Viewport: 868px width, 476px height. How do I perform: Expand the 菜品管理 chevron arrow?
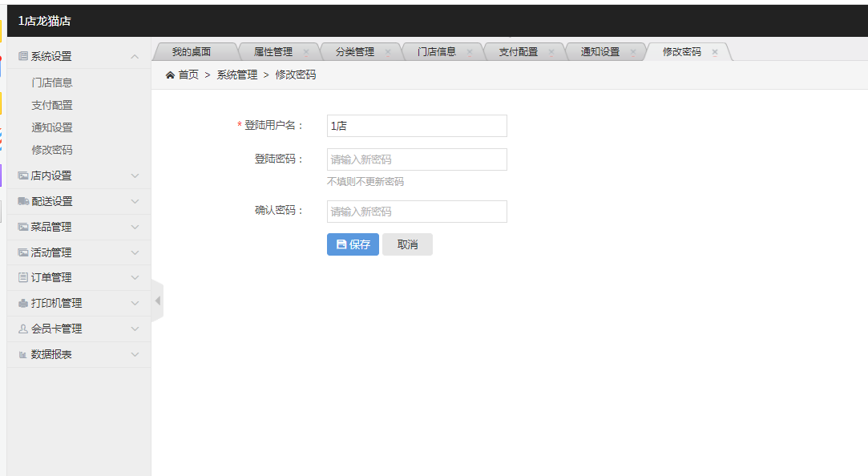click(x=135, y=227)
